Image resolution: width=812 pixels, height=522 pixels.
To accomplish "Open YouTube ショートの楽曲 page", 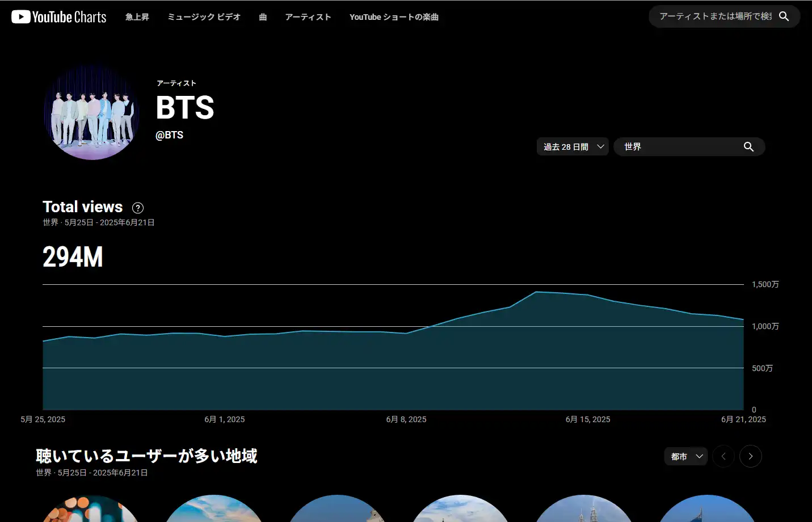I will (x=394, y=17).
